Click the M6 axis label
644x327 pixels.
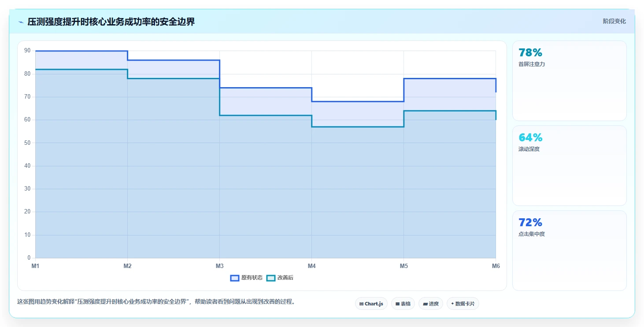[x=496, y=266]
